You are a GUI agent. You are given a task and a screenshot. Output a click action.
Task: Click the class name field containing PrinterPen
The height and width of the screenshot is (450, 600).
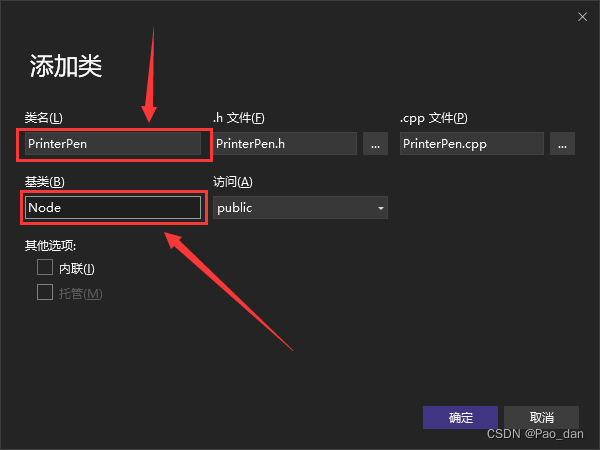(x=113, y=144)
